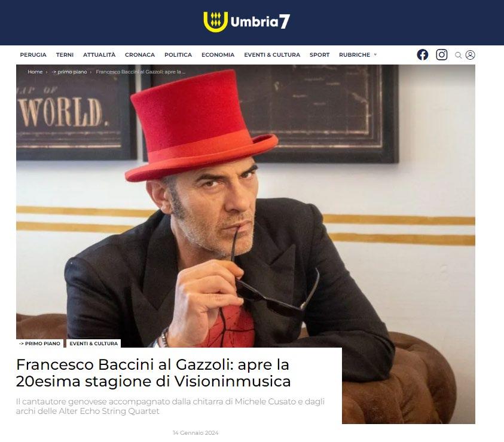The image size is (504, 442).
Task: Expand the Rubriche dropdown arrow
Action: pos(375,54)
